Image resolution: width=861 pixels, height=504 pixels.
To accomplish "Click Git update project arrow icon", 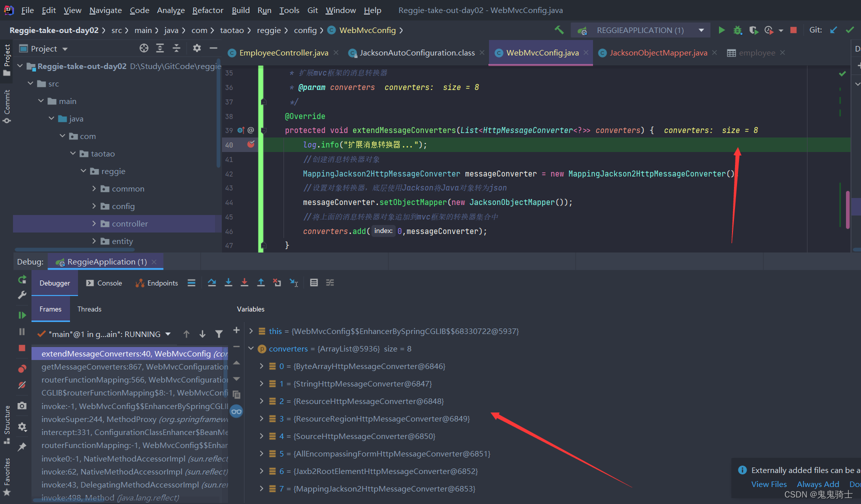I will pos(833,30).
